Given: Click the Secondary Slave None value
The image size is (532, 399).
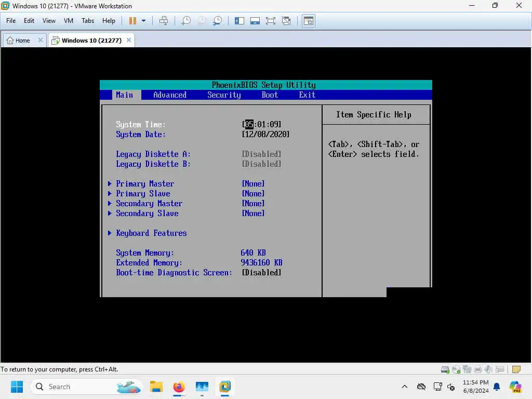Looking at the screenshot, I should pos(253,213).
